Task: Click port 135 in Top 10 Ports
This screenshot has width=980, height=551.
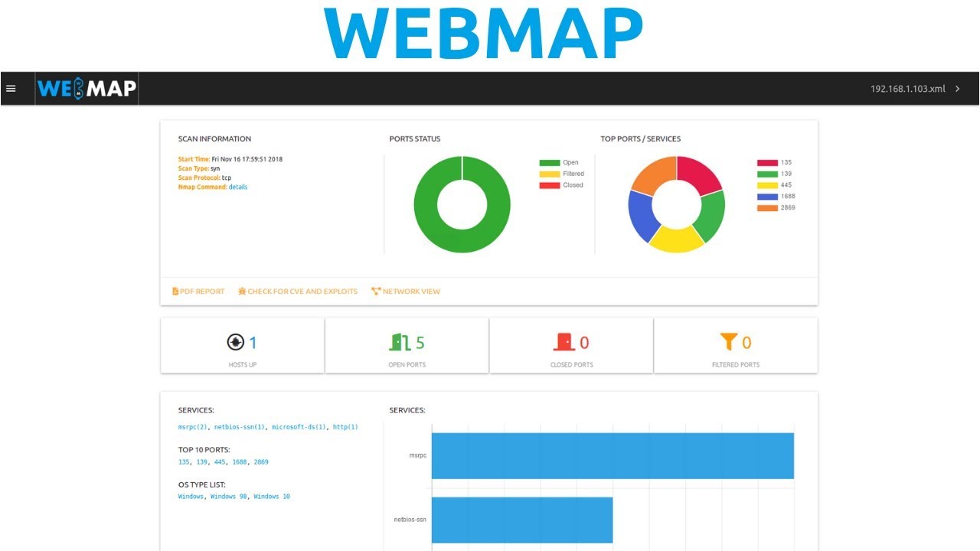Action: [184, 462]
